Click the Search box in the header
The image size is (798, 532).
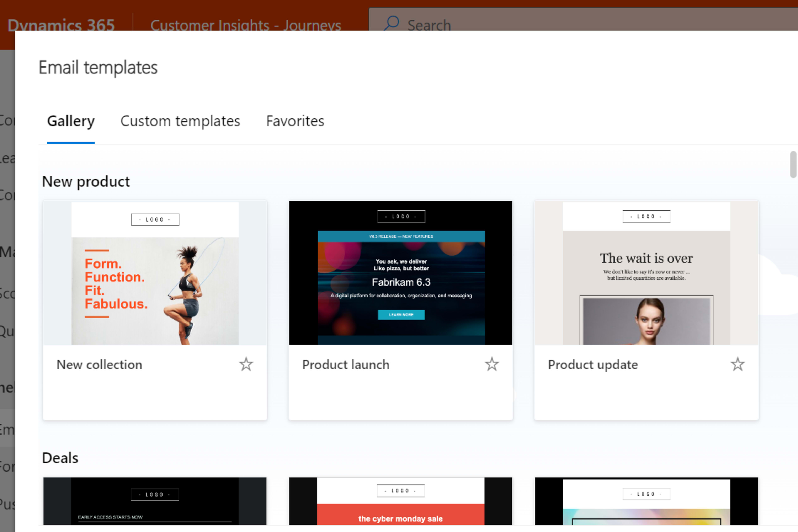pos(583,20)
